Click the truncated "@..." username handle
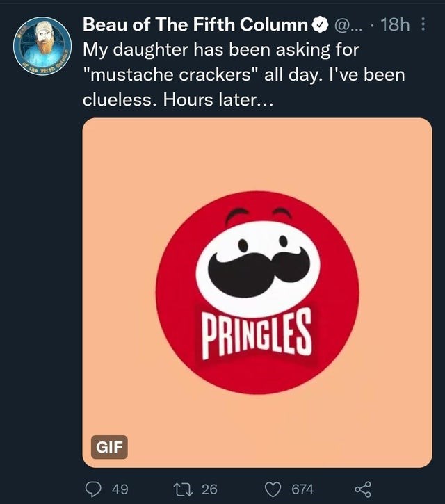Screen dimensions: 445x504 [348, 26]
